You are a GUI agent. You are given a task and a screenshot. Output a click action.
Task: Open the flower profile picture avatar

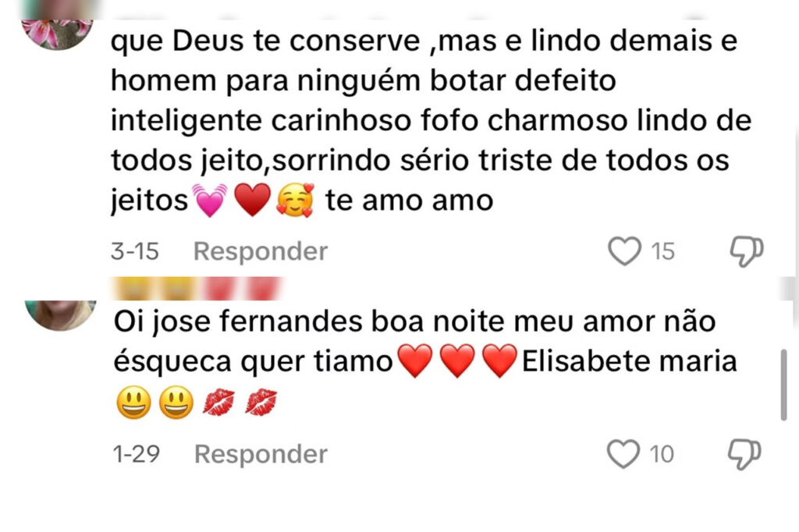point(58,34)
